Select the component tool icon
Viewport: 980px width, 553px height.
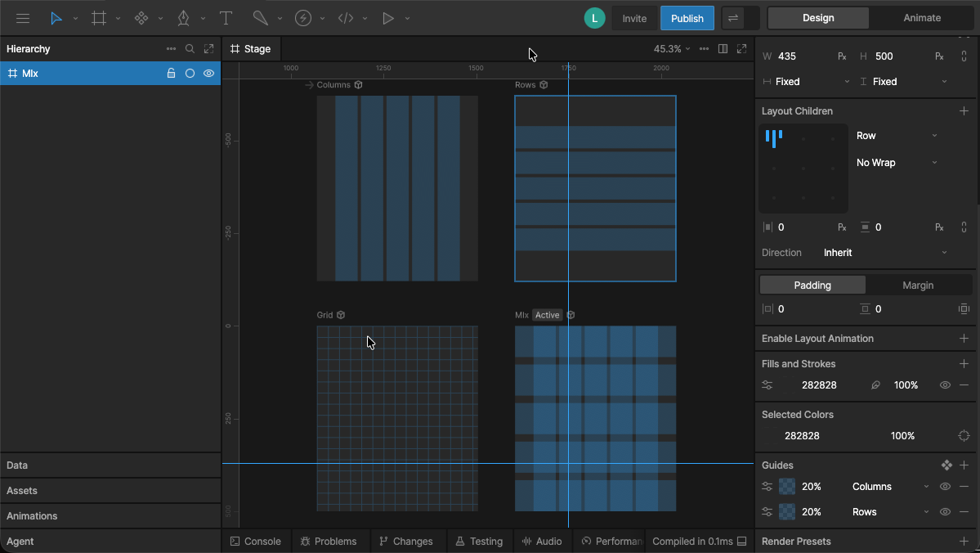(141, 18)
